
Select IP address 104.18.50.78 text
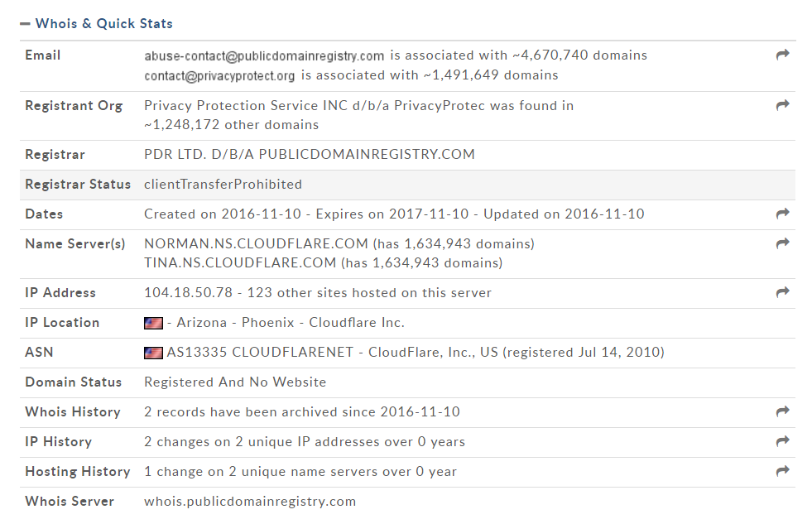tap(187, 293)
